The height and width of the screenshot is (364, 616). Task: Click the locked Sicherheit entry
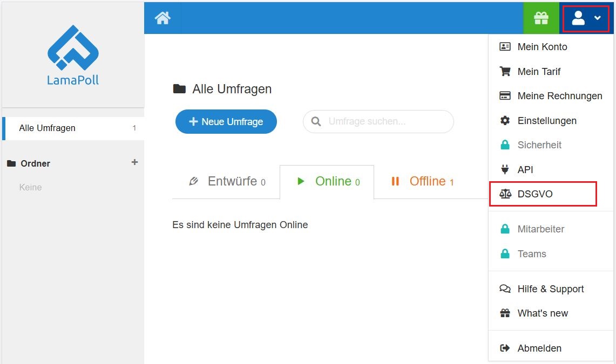[x=539, y=145]
